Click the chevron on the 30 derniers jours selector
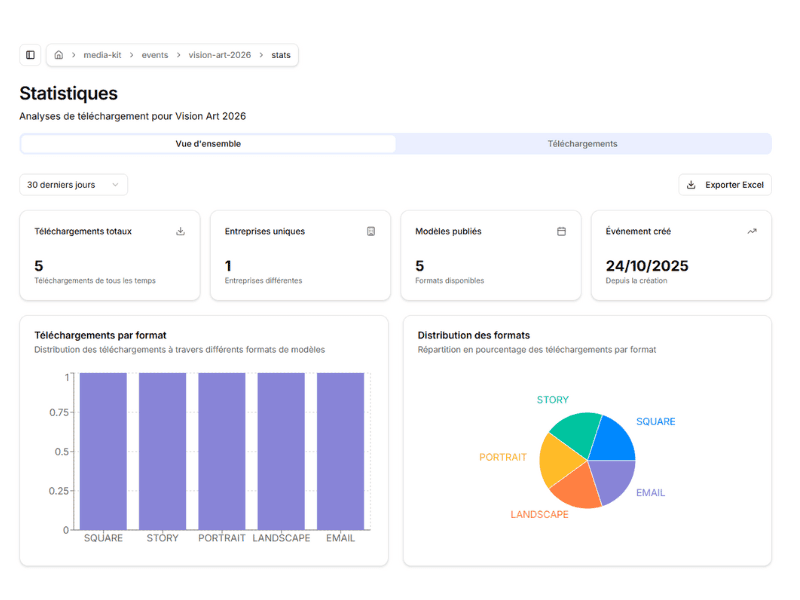The width and height of the screenshot is (800, 600). (x=115, y=185)
